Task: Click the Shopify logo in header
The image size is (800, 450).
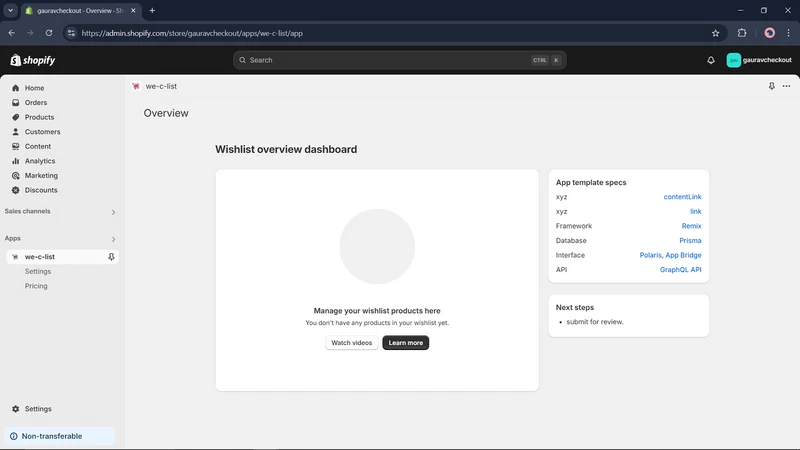Action: tap(33, 60)
